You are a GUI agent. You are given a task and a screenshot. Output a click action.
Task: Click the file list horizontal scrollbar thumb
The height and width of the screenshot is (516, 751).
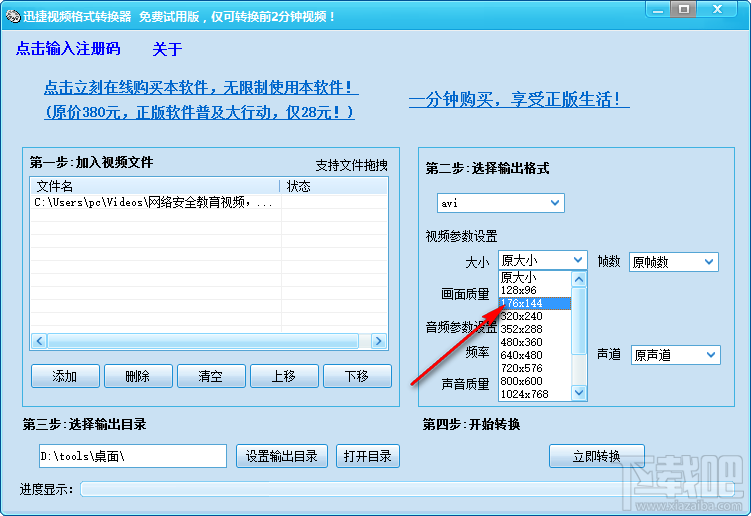pyautogui.click(x=203, y=341)
